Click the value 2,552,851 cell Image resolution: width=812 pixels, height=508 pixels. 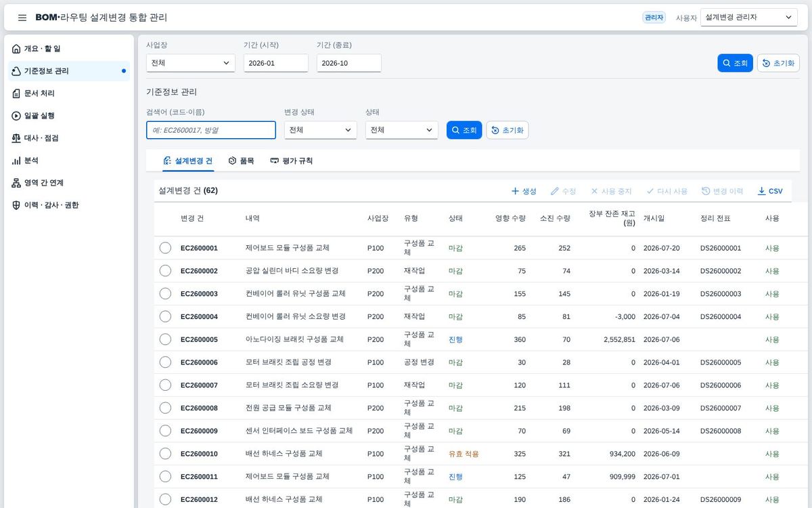pyautogui.click(x=619, y=339)
